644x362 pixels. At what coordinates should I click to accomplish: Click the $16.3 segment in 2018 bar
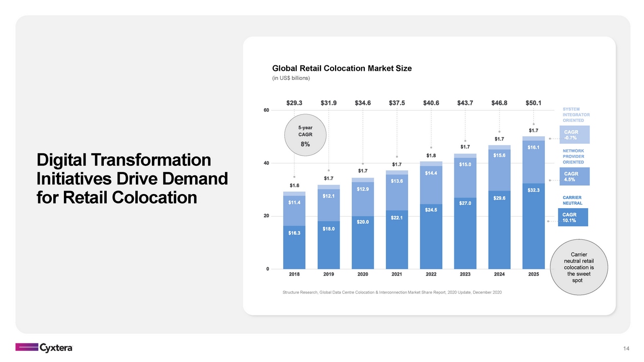tap(294, 247)
